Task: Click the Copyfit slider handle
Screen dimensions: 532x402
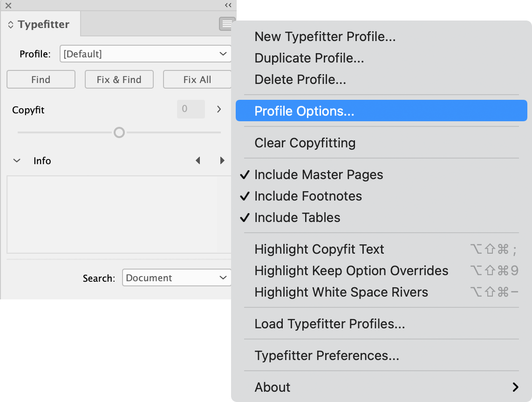Action: pos(119,132)
